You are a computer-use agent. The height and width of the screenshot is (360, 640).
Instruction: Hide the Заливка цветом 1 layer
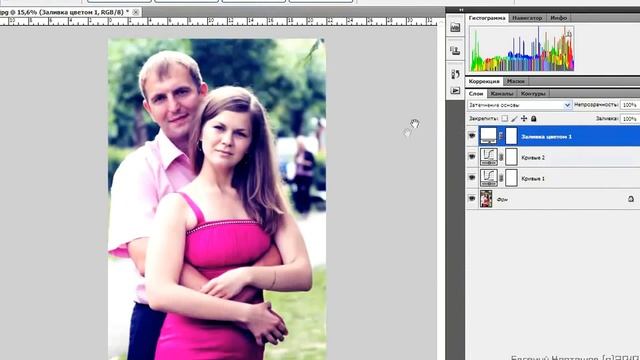[x=472, y=136]
